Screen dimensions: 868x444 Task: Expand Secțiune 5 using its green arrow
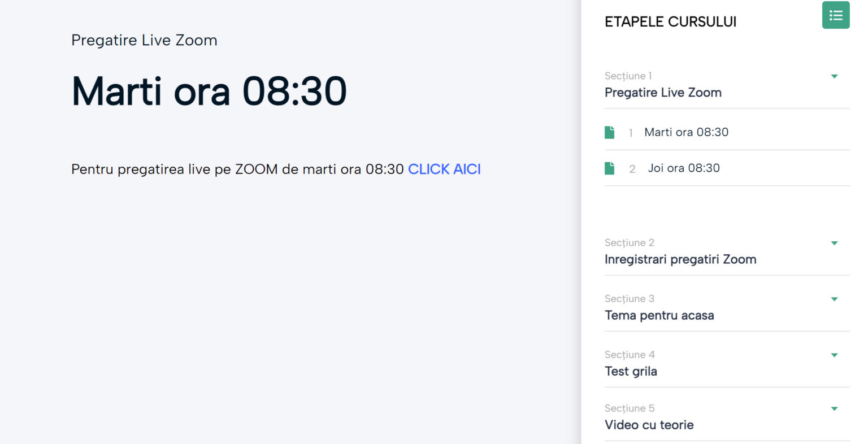tap(834, 408)
